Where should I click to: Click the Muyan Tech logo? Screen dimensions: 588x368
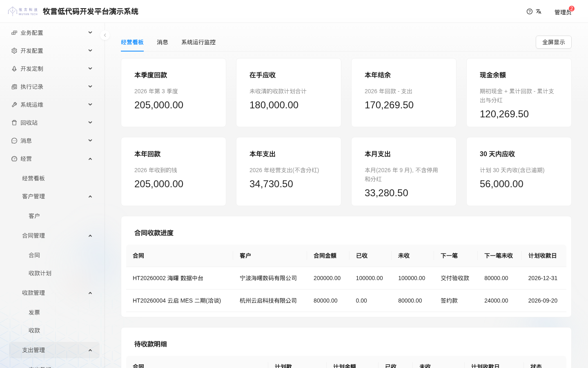coord(23,11)
